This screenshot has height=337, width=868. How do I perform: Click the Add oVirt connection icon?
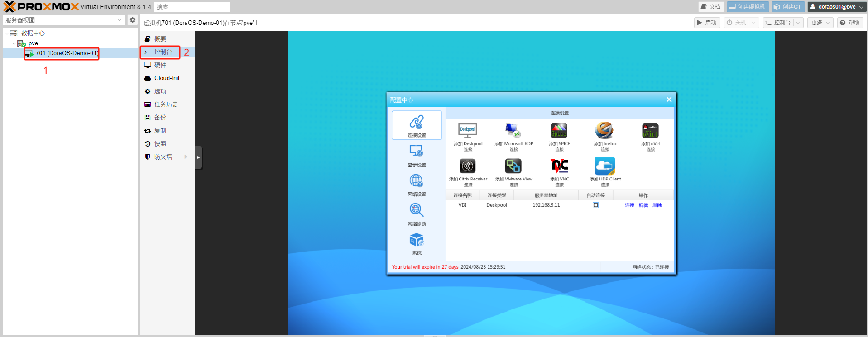pos(650,131)
